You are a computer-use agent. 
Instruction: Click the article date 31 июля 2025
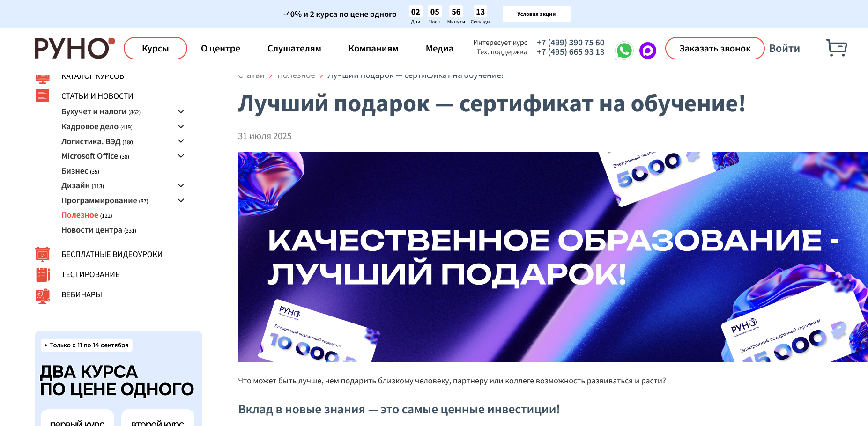(x=265, y=136)
